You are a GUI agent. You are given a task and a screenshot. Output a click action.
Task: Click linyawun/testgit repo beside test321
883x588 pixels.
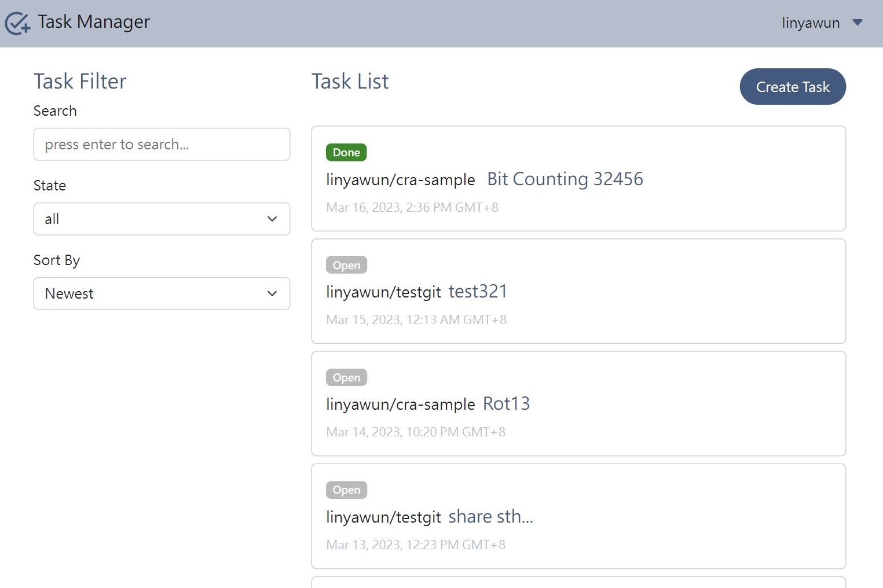(x=383, y=292)
